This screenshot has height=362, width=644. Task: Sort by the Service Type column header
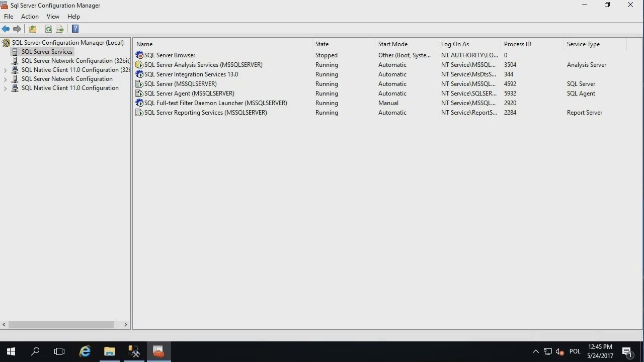pyautogui.click(x=595, y=44)
